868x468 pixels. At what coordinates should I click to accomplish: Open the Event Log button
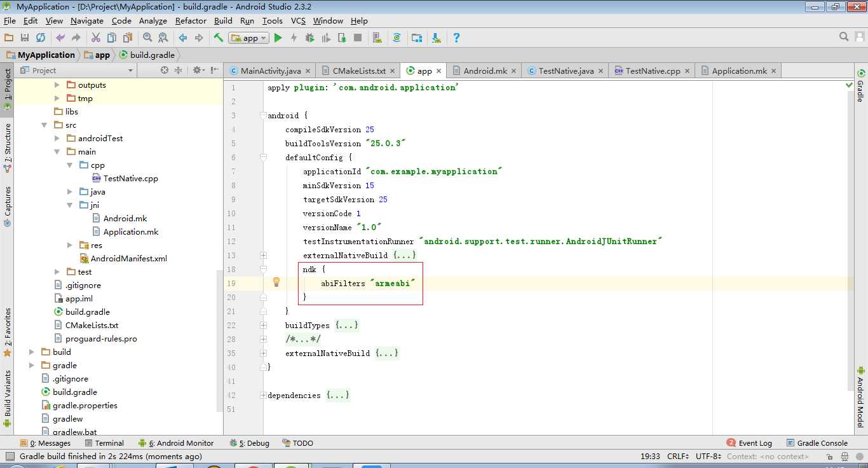pos(749,443)
